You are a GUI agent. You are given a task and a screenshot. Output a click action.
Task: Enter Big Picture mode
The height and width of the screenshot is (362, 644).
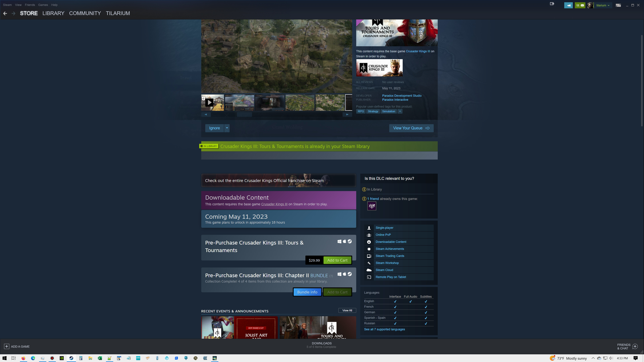[619, 5]
